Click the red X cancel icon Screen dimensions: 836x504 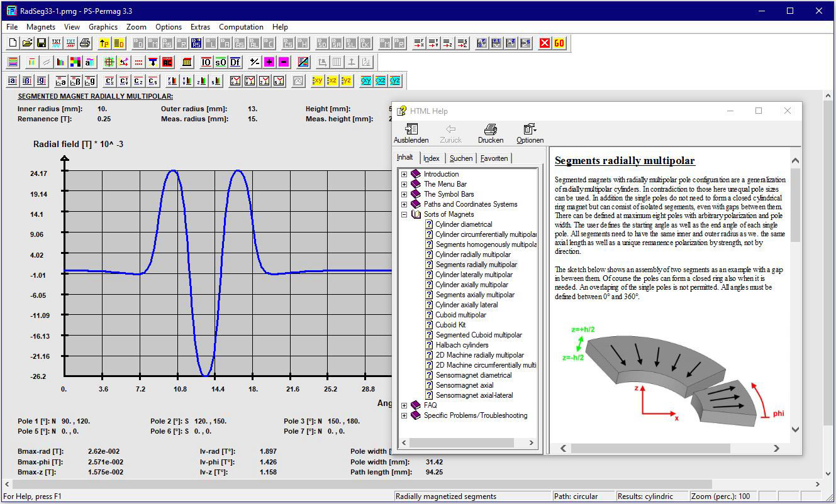(x=545, y=43)
